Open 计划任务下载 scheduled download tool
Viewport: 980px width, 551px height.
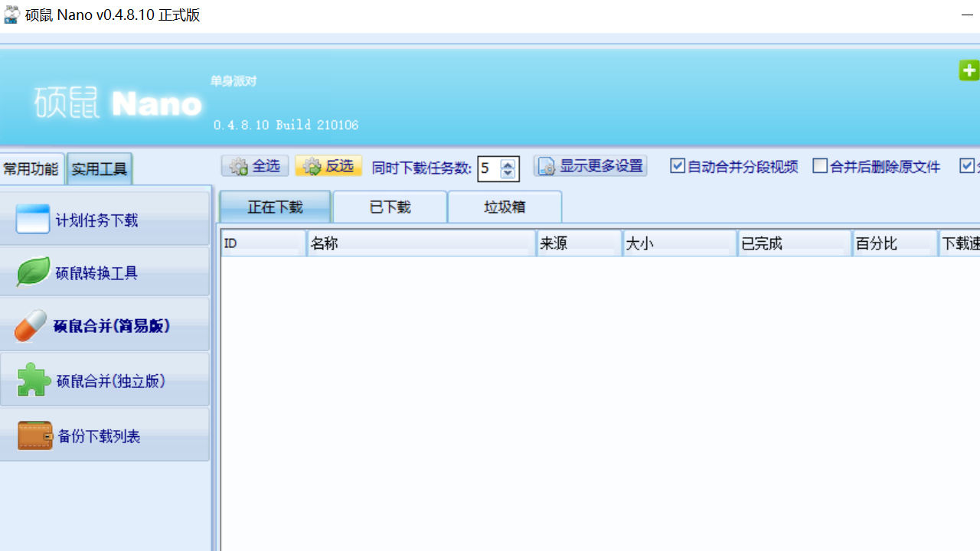point(105,219)
